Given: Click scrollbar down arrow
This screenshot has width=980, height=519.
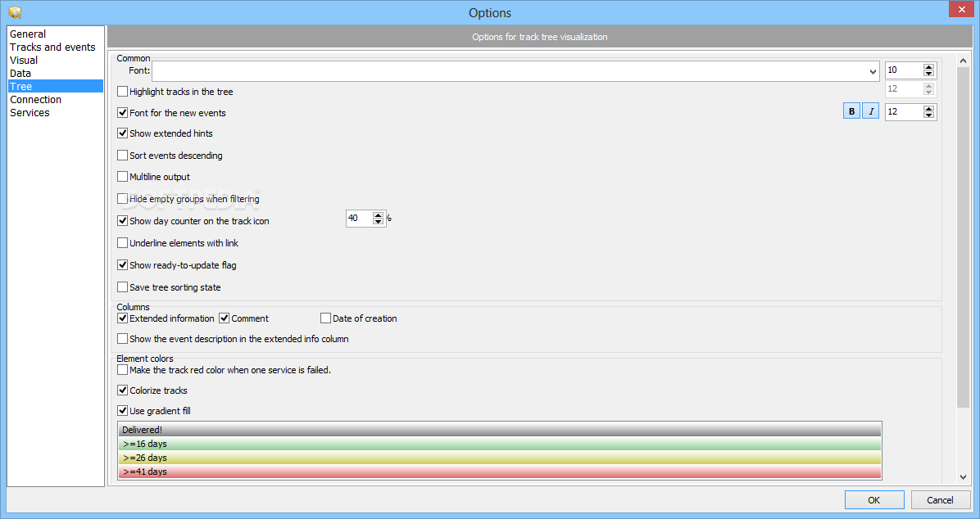Looking at the screenshot, I should point(963,477).
